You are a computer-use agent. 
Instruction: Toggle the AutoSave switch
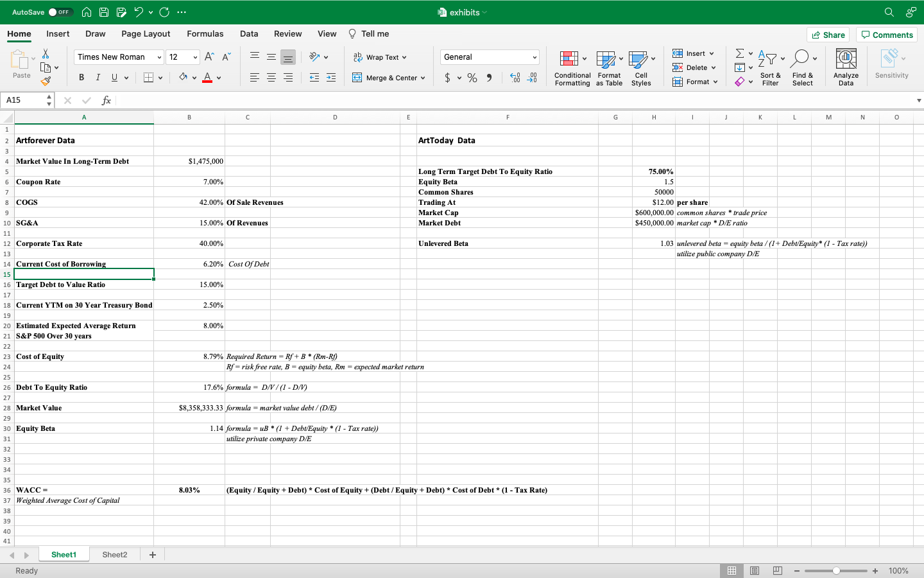click(x=60, y=12)
